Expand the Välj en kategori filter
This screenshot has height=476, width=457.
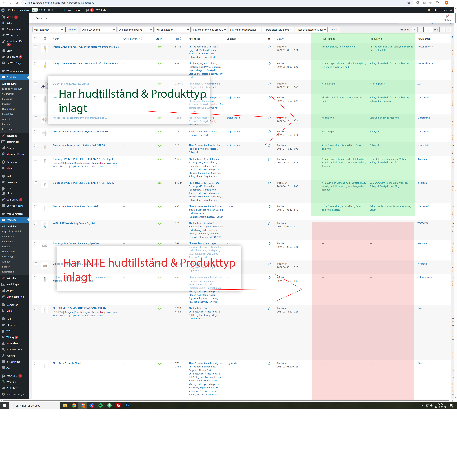pyautogui.click(x=172, y=30)
